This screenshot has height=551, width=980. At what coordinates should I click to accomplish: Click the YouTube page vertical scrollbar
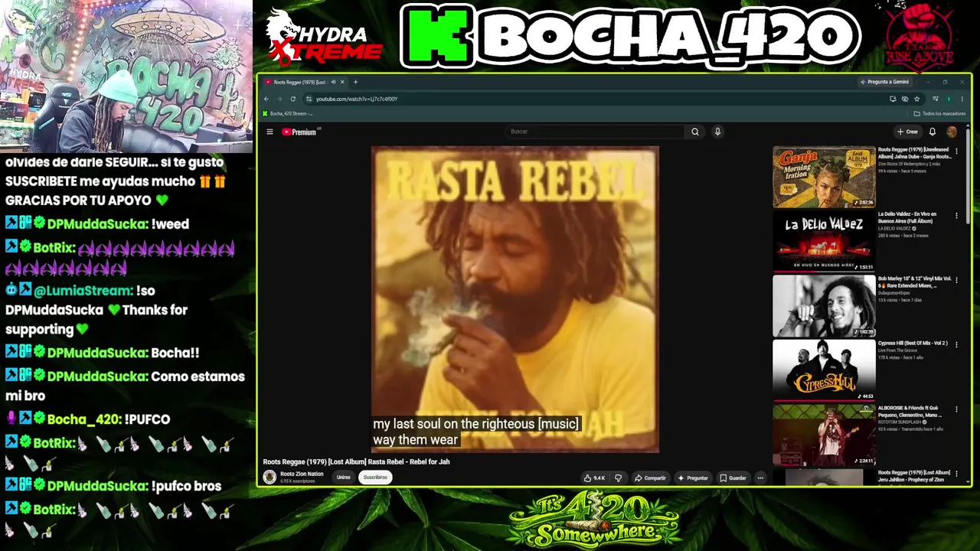point(968,176)
